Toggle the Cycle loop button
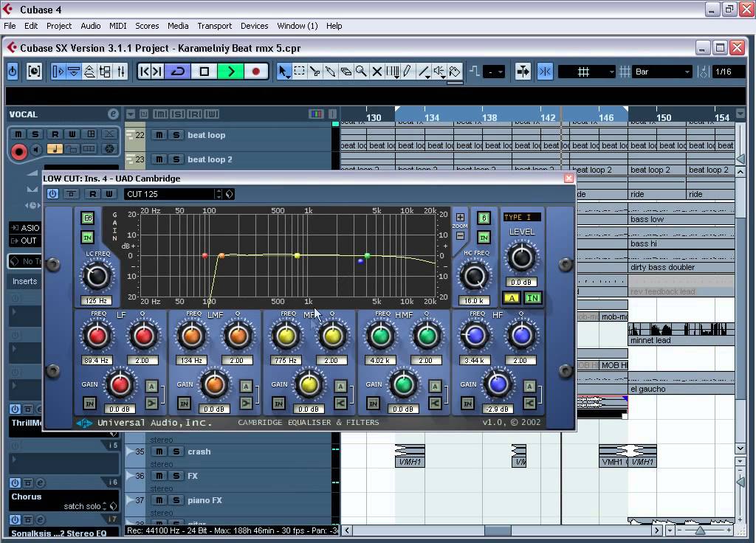The height and width of the screenshot is (543, 756). click(x=178, y=72)
